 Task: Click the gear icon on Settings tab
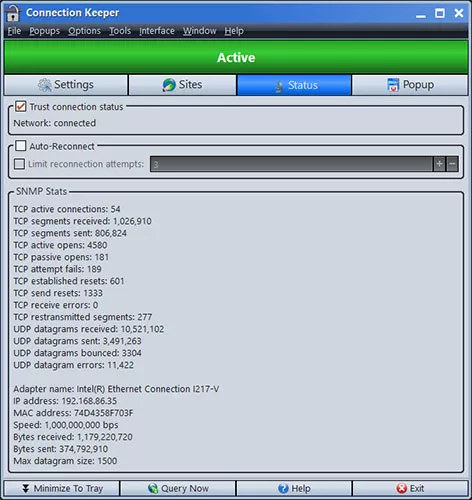[x=44, y=85]
